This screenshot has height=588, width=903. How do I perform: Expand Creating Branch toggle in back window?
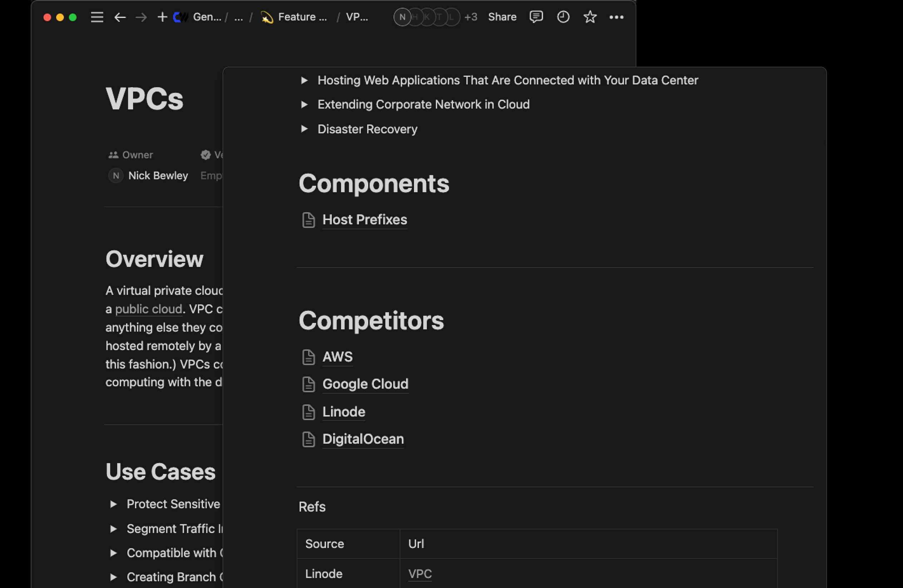tap(113, 577)
